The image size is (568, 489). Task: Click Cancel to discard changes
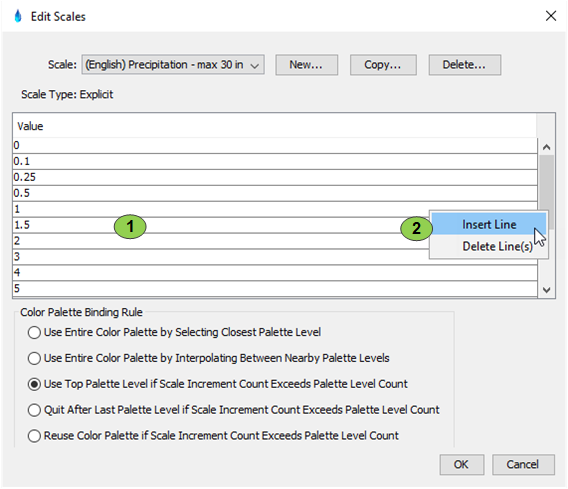523,464
